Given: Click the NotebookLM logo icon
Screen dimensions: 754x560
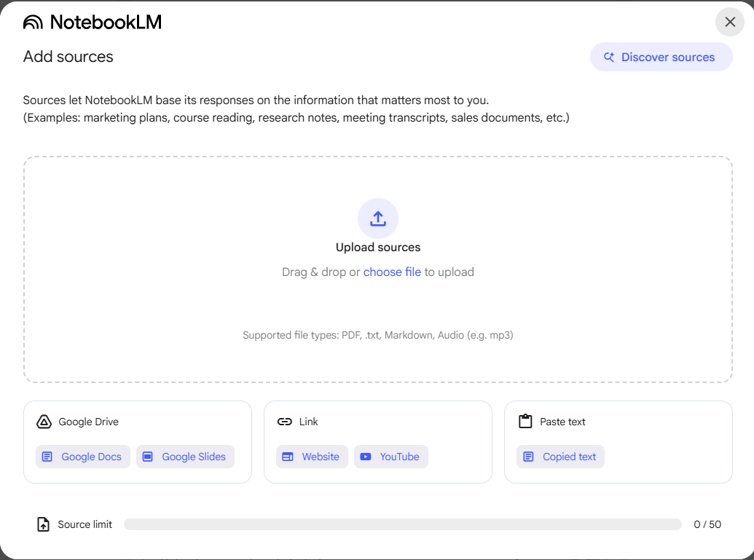Looking at the screenshot, I should tap(34, 22).
